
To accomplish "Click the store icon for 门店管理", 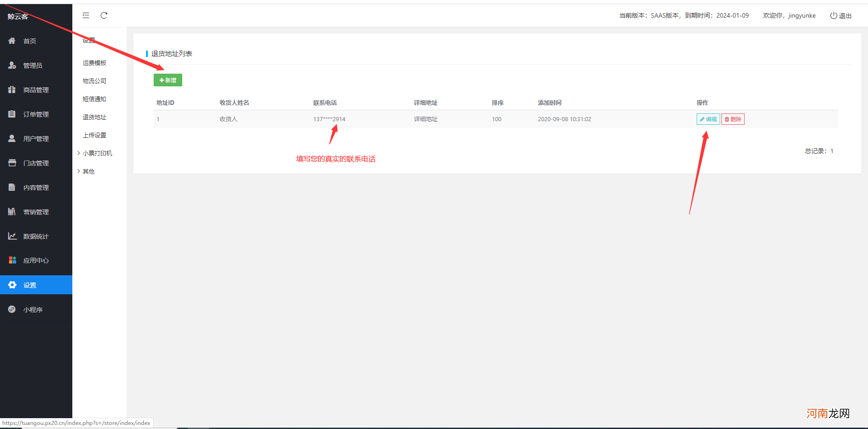I will 12,163.
